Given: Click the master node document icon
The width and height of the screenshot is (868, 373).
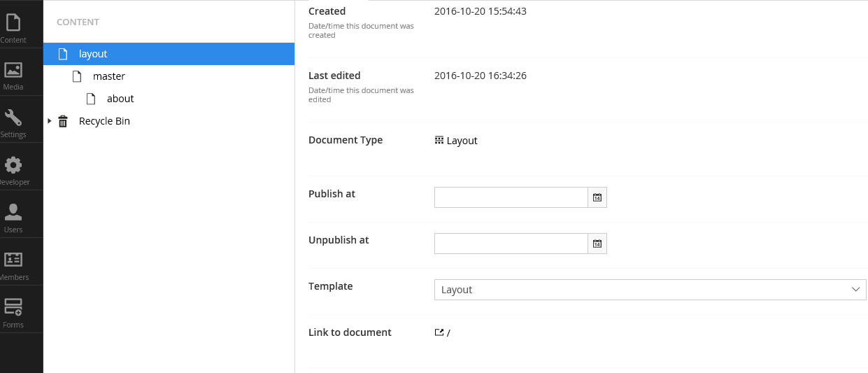Looking at the screenshot, I should point(77,76).
